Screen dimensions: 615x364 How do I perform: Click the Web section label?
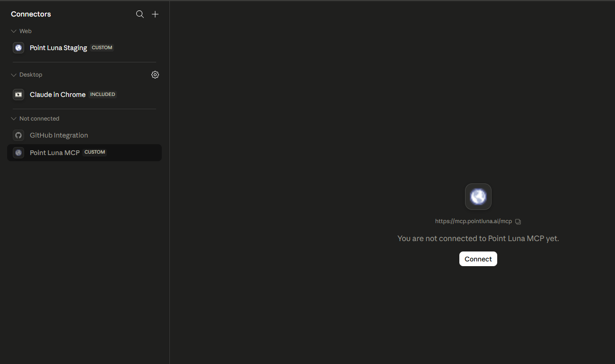pos(26,31)
